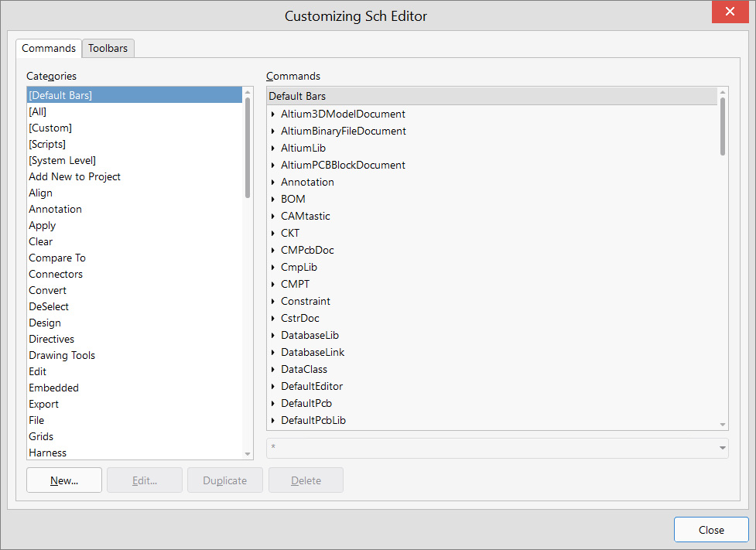756x550 pixels.
Task: Click Commands list scroll-up arrow
Action: point(722,92)
